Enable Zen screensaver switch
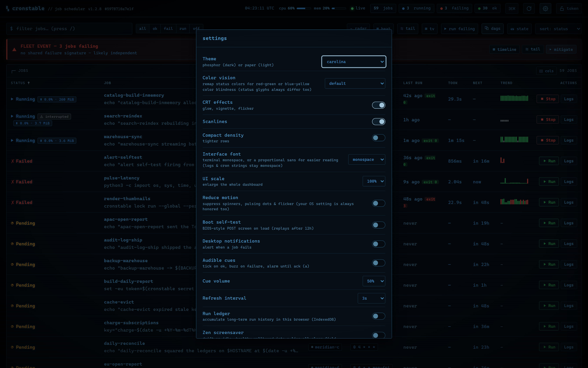 (379, 335)
